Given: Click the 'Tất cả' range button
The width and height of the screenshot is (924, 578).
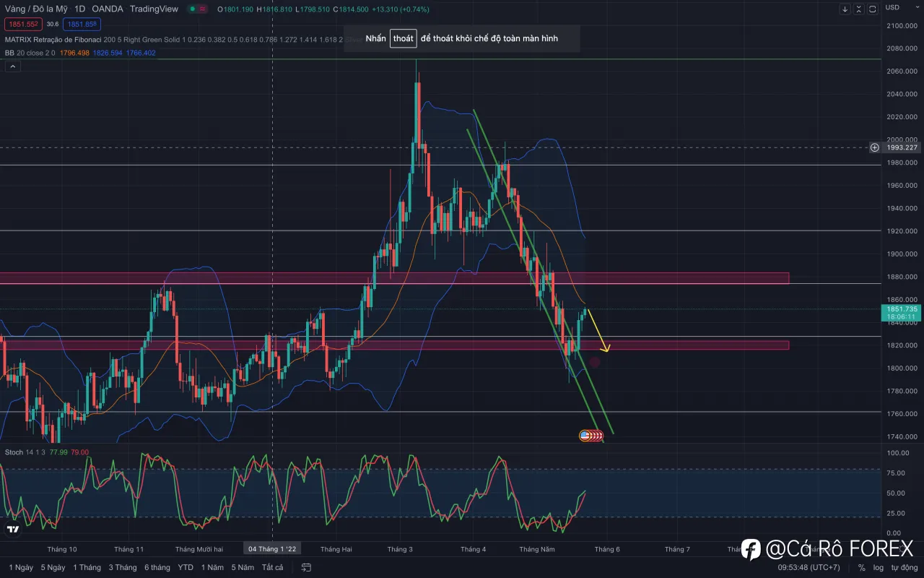Looking at the screenshot, I should click(x=272, y=568).
